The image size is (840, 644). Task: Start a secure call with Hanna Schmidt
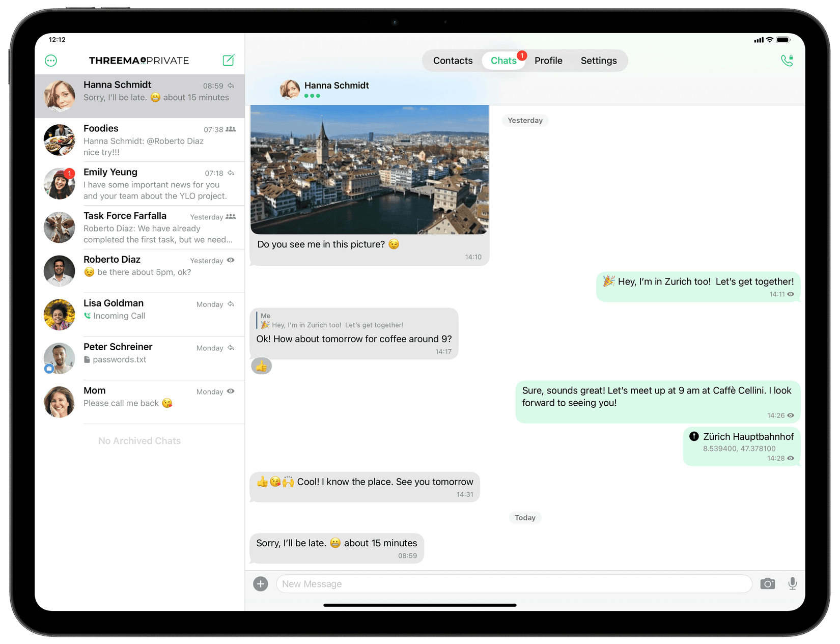tap(786, 60)
